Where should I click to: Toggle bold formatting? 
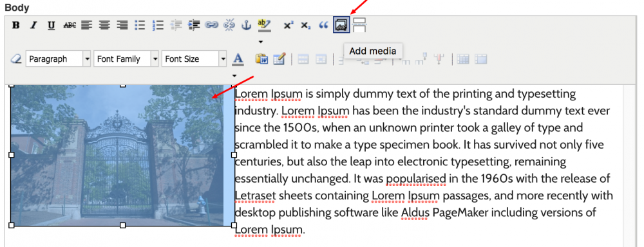click(16, 26)
